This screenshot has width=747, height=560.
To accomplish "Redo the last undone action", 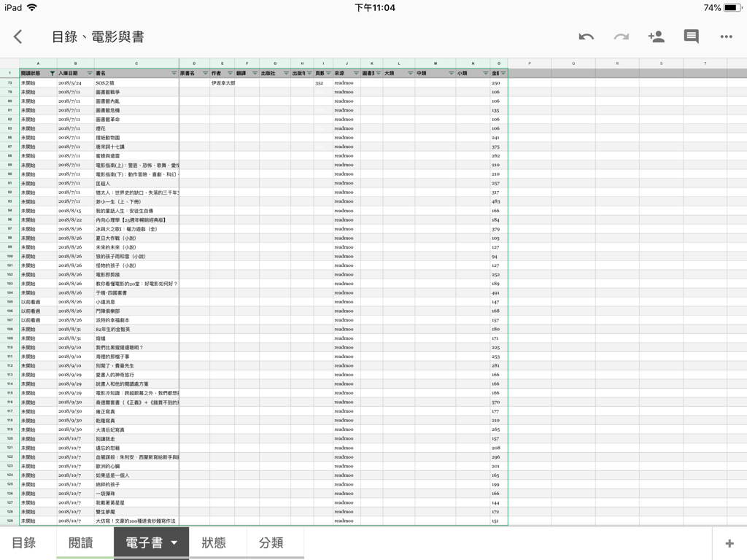I will tap(622, 36).
